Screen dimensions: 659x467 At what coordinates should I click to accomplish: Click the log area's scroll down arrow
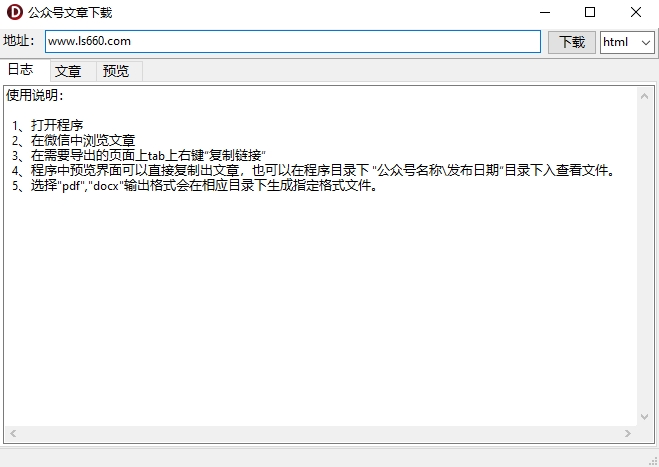tap(645, 417)
